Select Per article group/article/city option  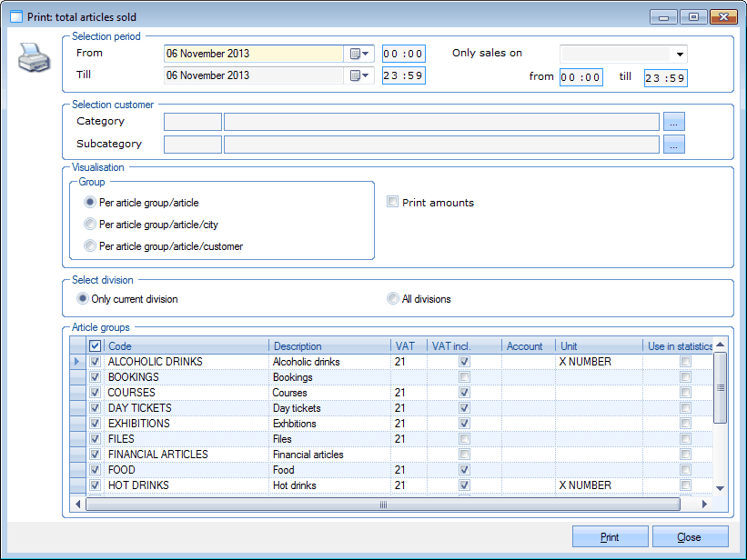pyautogui.click(x=89, y=225)
